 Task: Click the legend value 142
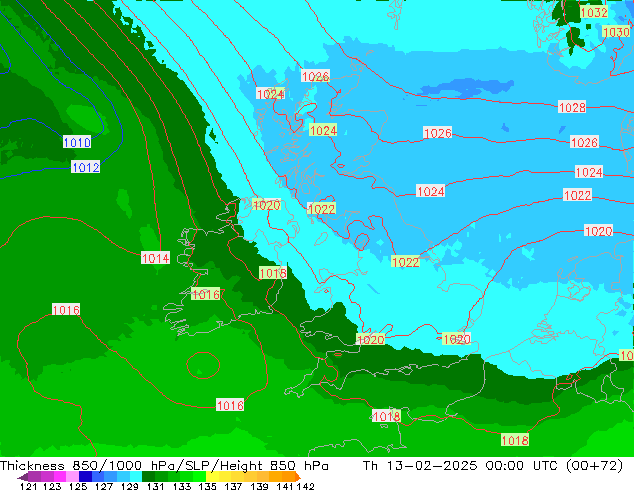point(306,486)
